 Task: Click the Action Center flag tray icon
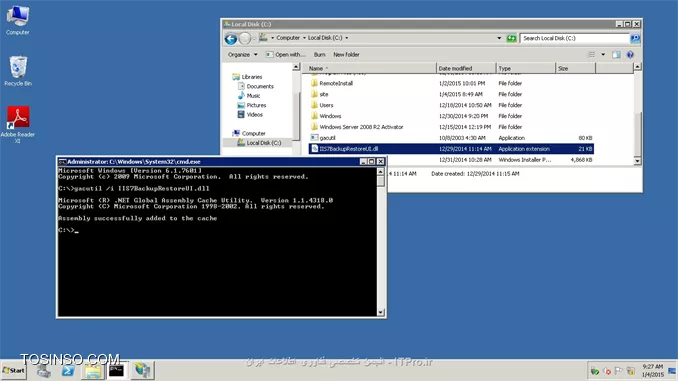point(618,371)
